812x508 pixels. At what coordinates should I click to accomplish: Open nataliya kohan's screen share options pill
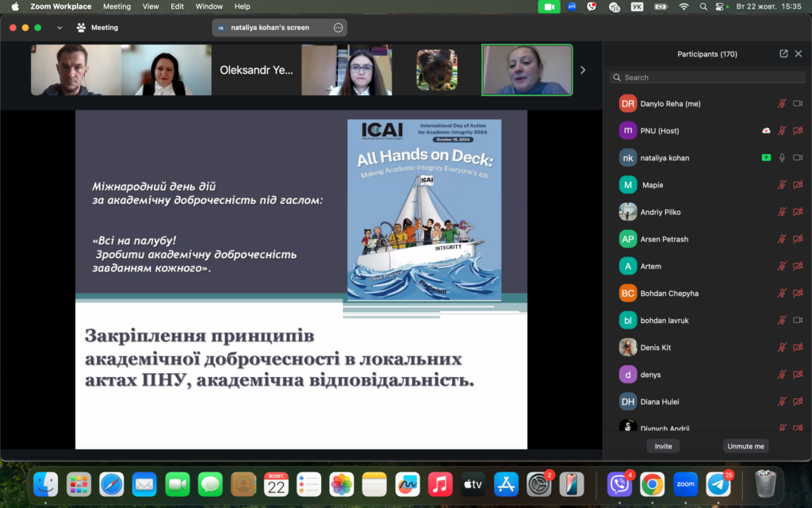click(x=280, y=28)
